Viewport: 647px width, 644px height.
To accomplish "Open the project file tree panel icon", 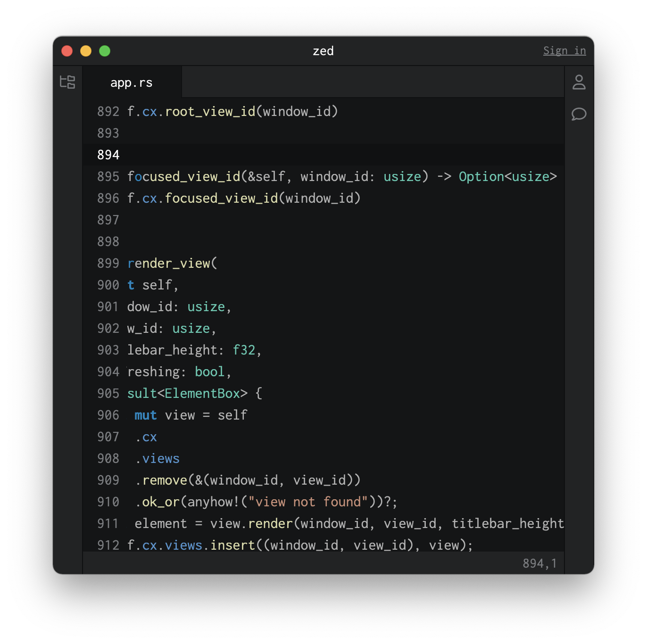I will click(x=67, y=82).
